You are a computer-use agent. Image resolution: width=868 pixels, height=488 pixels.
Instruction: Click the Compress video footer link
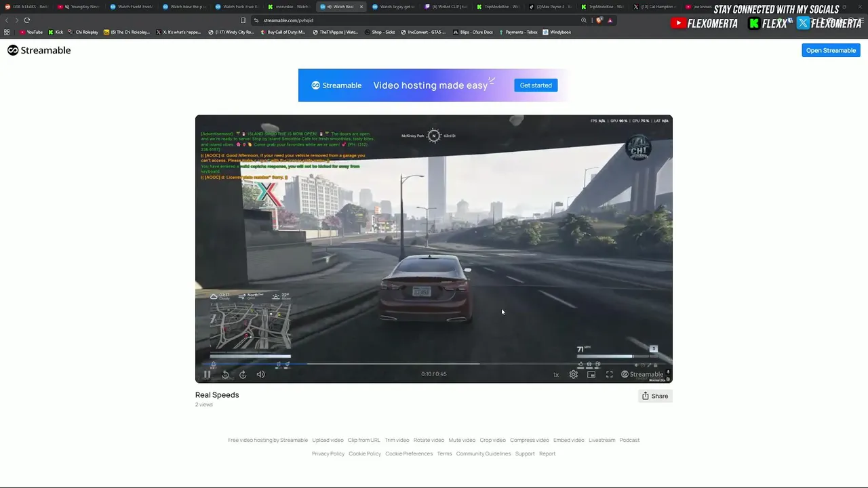(530, 440)
